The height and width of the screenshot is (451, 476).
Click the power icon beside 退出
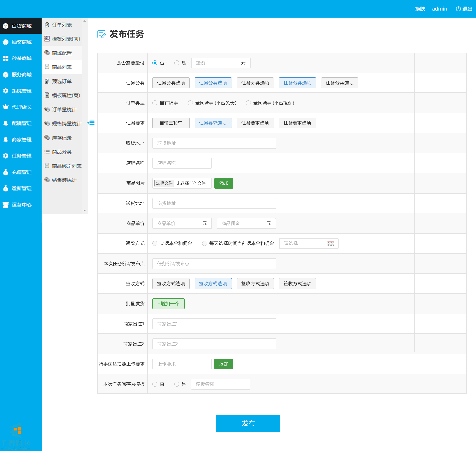[x=458, y=9]
